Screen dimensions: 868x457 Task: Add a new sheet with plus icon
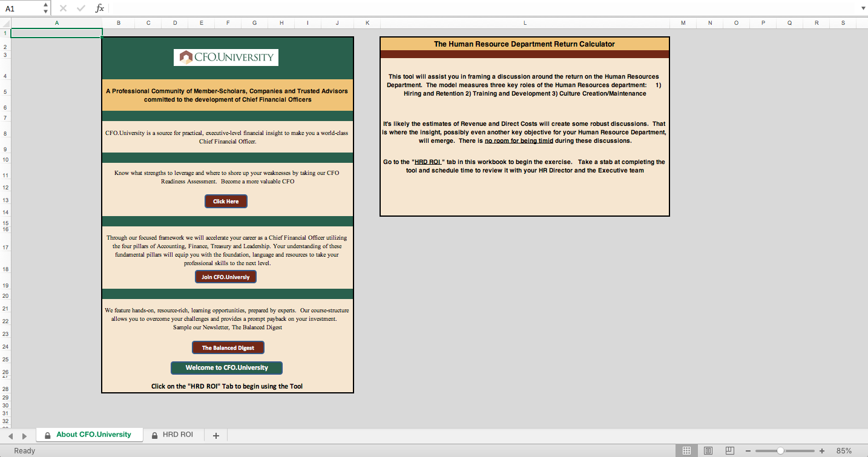pyautogui.click(x=216, y=435)
